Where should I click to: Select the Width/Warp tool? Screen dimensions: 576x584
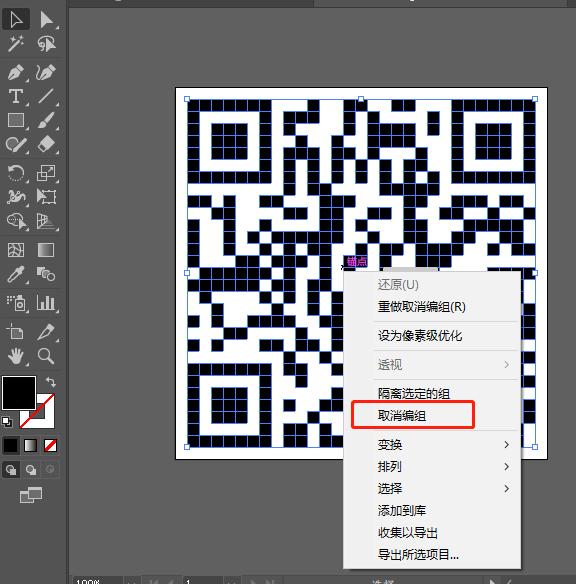coord(16,197)
